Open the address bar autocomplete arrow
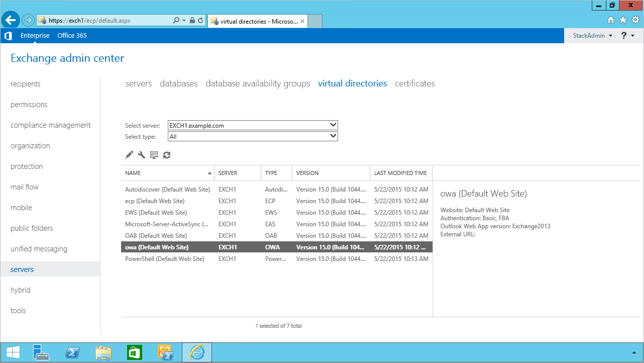Screen dimensions: 644x363 184,21
